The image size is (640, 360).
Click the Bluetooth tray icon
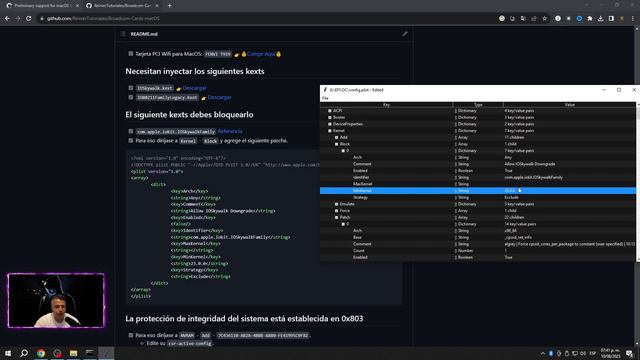551,353
